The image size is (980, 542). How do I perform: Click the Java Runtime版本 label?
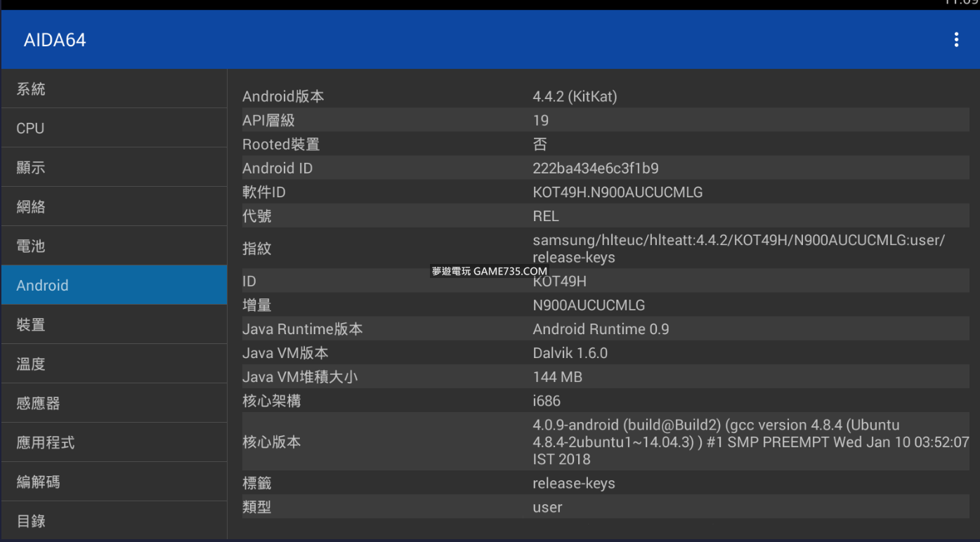click(303, 329)
